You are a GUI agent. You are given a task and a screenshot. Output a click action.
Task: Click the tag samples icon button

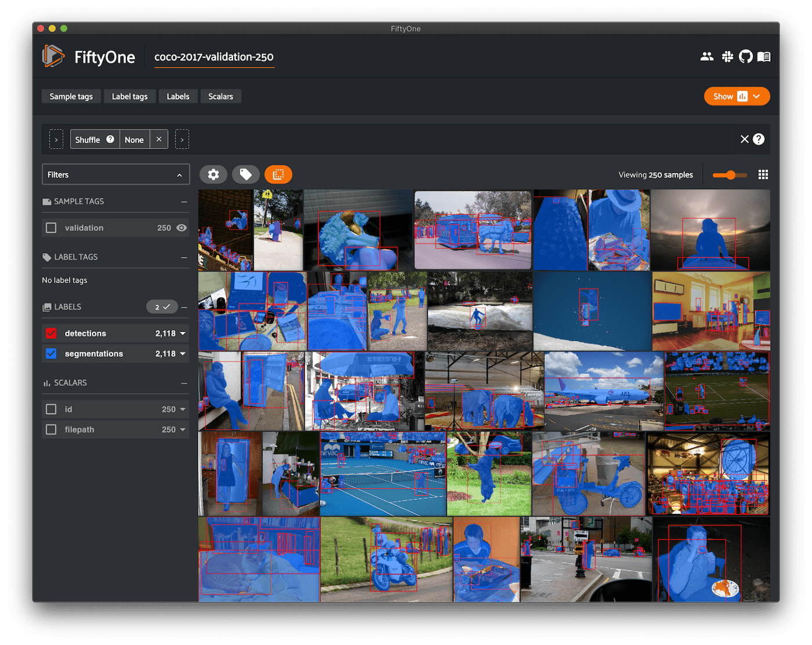pos(246,175)
